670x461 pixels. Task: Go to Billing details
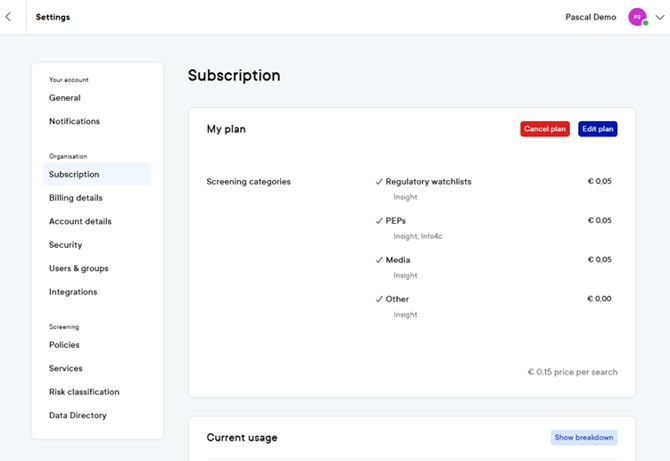[76, 198]
